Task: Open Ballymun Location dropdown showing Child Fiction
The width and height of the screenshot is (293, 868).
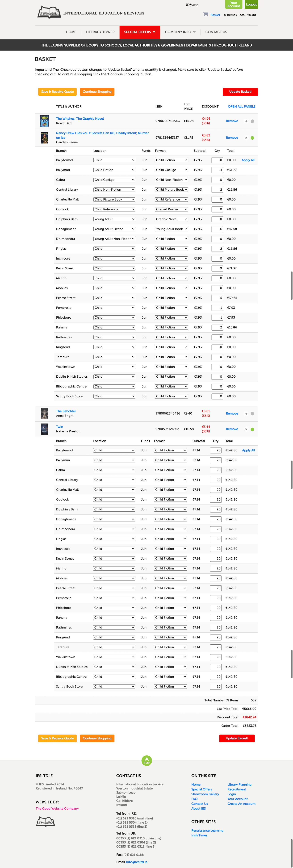Action: click(x=114, y=170)
